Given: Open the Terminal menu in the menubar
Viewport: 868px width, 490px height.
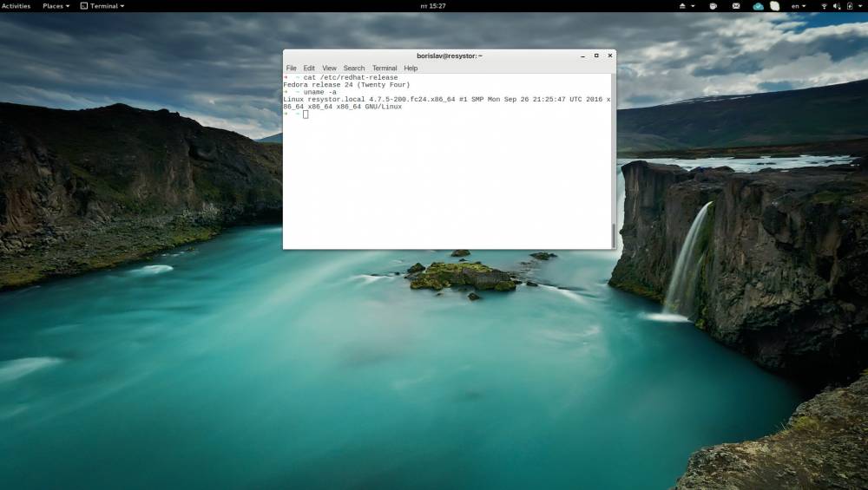Looking at the screenshot, I should [385, 68].
